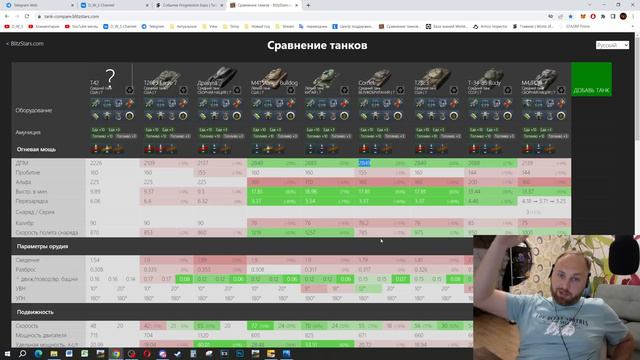Remove the Дракула tank from comparison
640x360 pixels.
click(x=237, y=90)
